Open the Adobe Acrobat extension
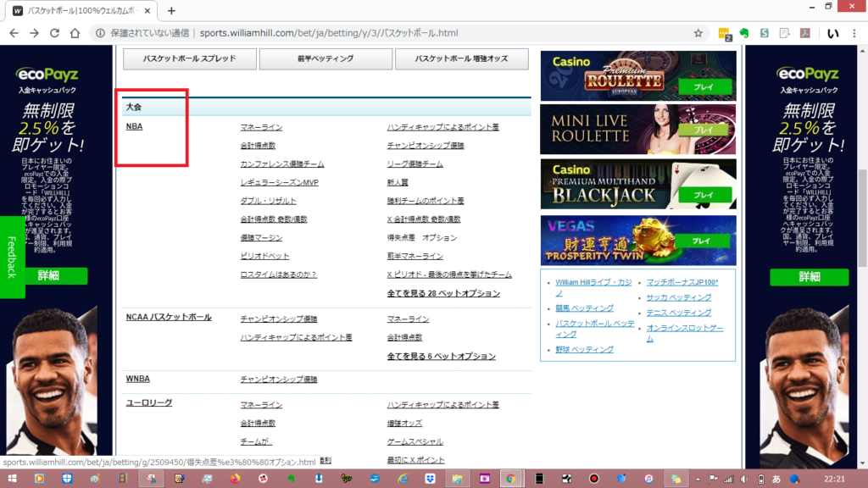This screenshot has height=488, width=868. click(x=805, y=33)
